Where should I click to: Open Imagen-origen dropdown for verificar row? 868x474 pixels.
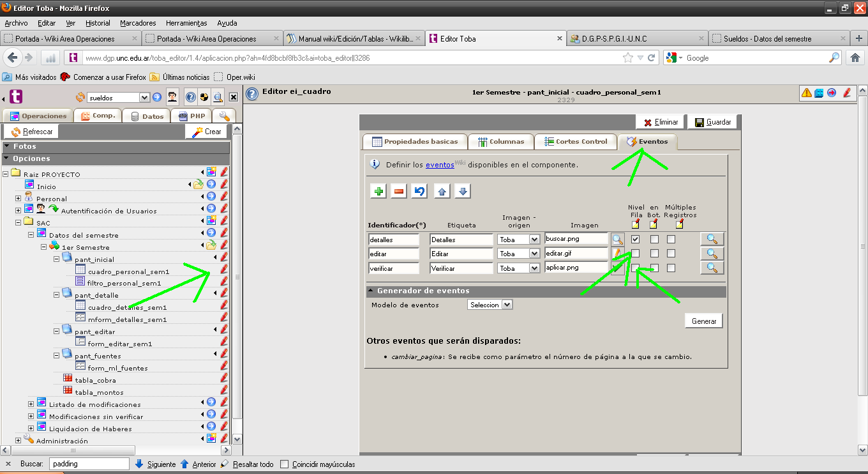[519, 268]
